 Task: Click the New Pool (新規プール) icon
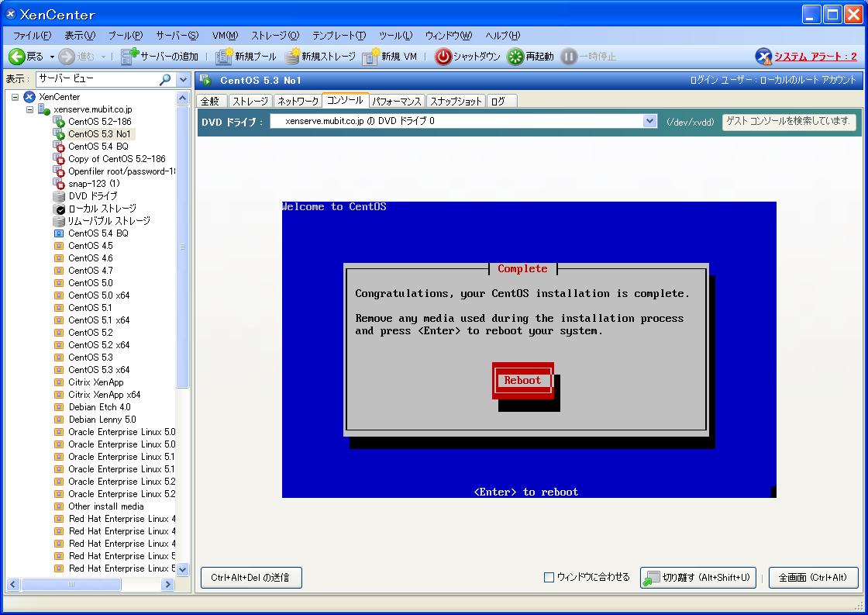pyautogui.click(x=224, y=56)
